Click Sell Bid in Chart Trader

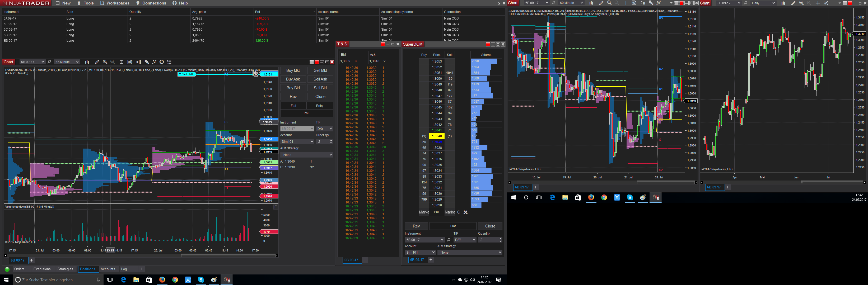pyautogui.click(x=320, y=88)
